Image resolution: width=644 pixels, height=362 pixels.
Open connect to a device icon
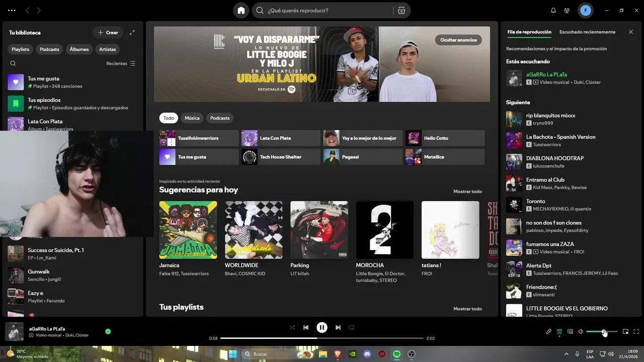(570, 331)
